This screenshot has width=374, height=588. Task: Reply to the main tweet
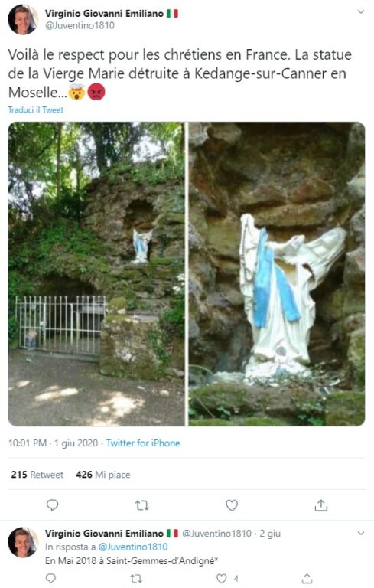[52, 505]
